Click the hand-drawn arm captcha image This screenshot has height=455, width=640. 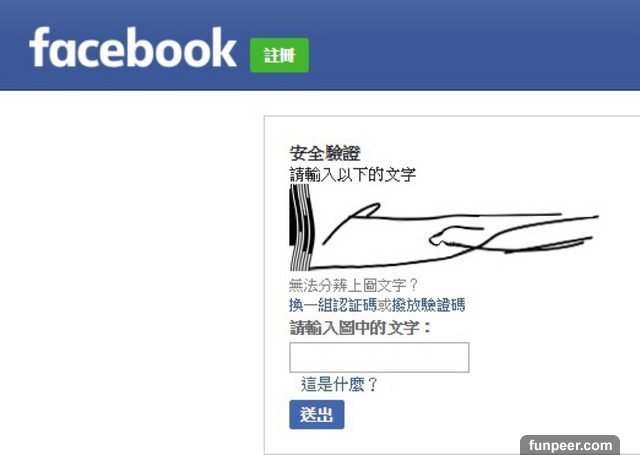(x=444, y=227)
